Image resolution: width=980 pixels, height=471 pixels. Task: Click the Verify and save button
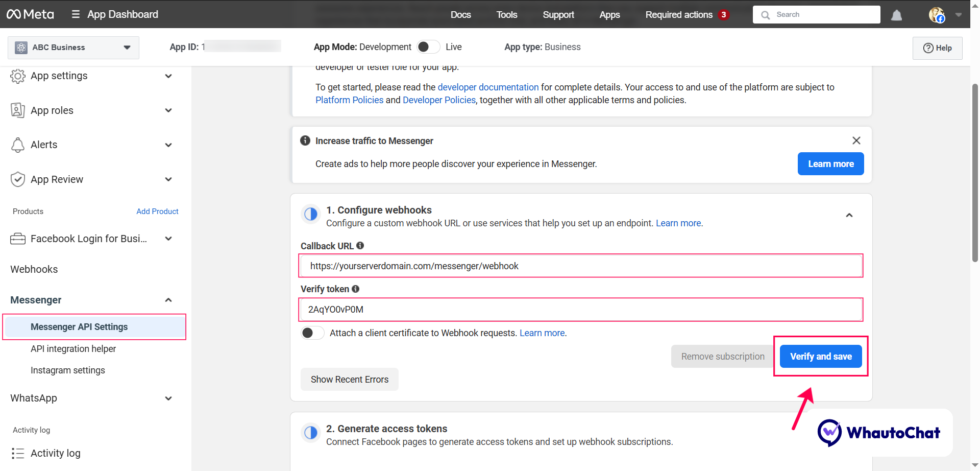(820, 356)
